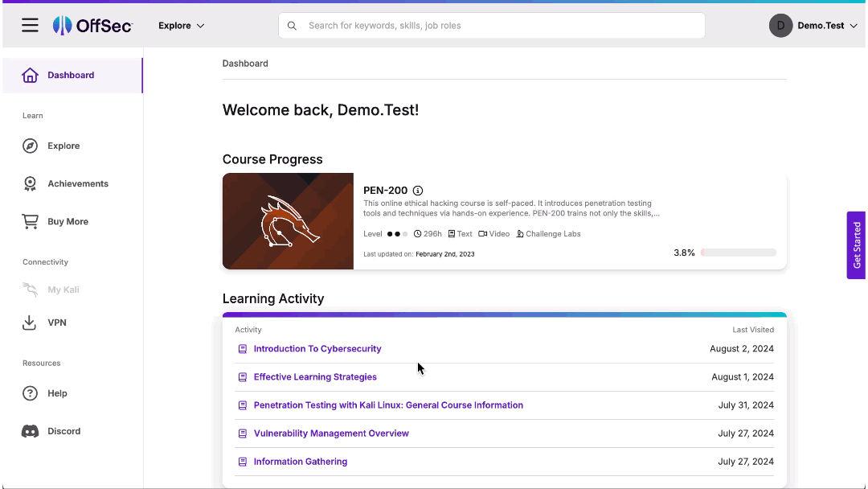Open Introduction To Cybersecurity activity
This screenshot has height=489, width=868.
click(317, 348)
